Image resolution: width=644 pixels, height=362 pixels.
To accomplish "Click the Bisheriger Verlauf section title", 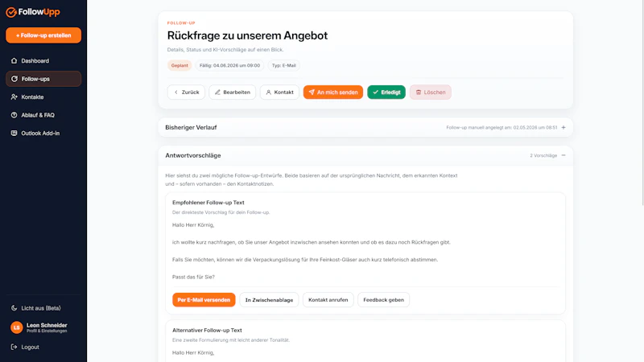I will [x=191, y=128].
